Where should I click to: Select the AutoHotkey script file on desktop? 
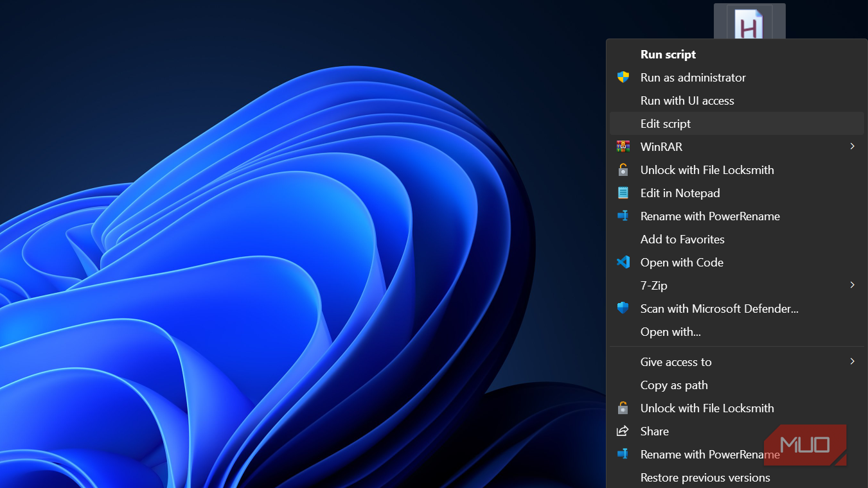749,22
